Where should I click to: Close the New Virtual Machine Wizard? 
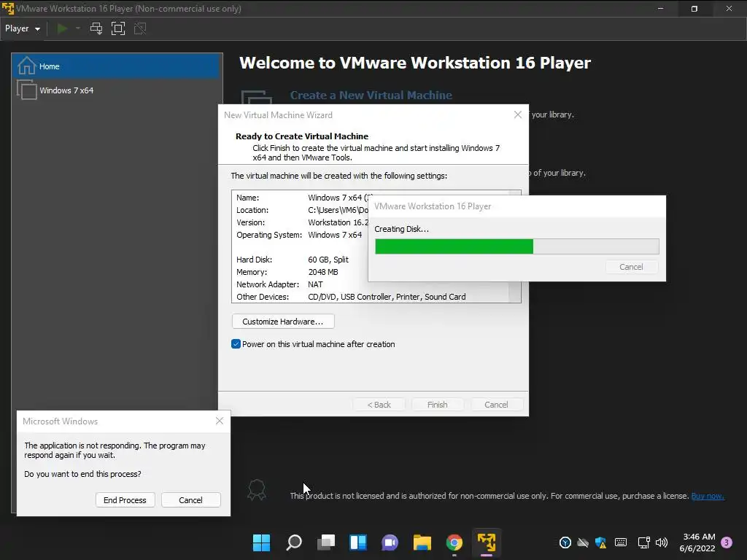518,114
